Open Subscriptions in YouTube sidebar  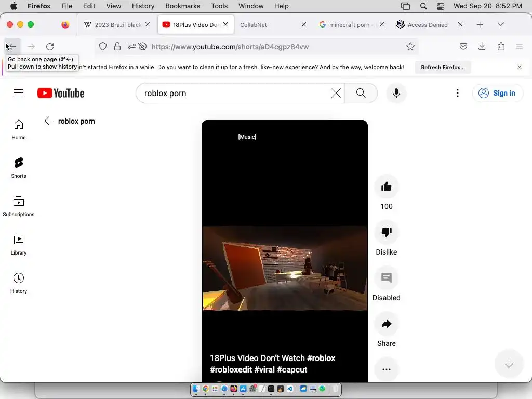click(x=19, y=206)
